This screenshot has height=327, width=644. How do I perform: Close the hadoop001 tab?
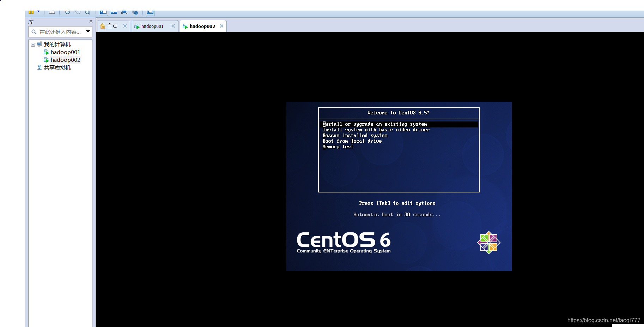(173, 26)
